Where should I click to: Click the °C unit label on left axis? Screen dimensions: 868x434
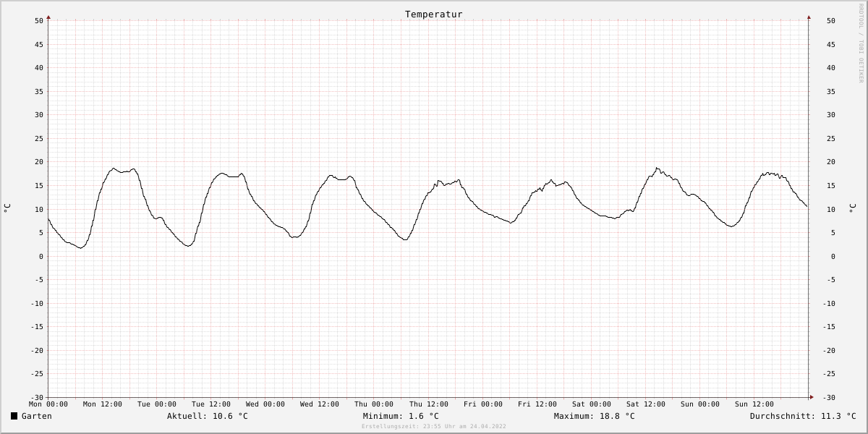[7, 208]
